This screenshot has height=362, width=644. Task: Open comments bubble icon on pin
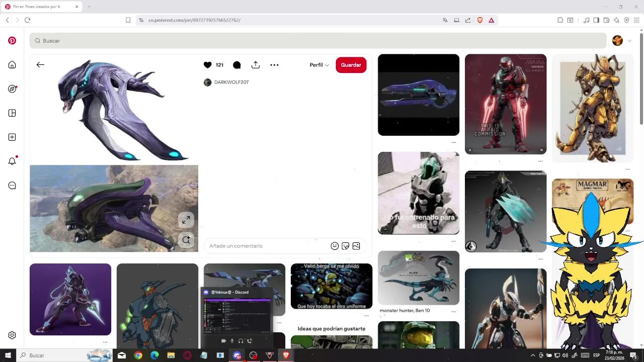click(x=237, y=65)
